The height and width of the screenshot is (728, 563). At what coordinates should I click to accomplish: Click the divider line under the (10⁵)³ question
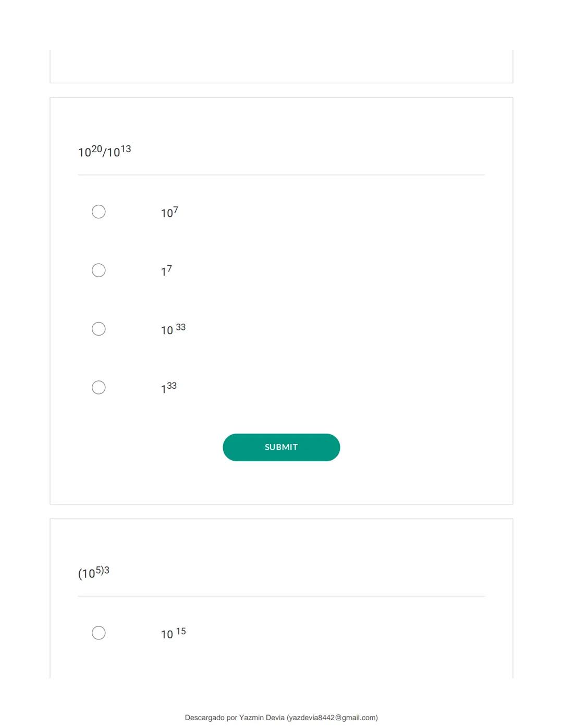click(281, 596)
